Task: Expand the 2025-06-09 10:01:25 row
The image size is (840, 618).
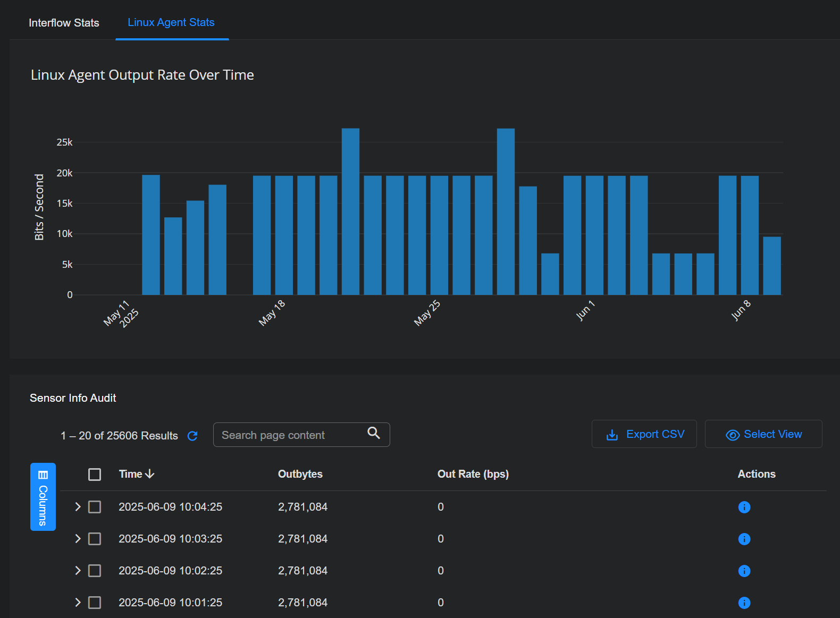Action: [x=78, y=603]
